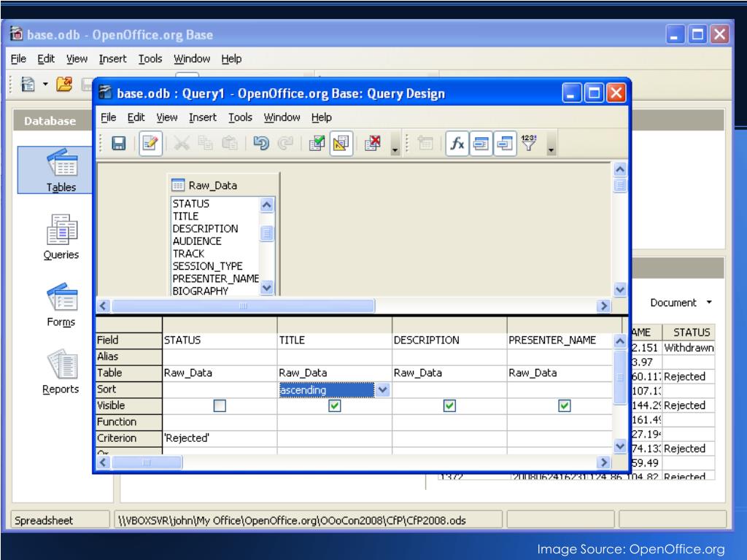Uncheck the Visible checkbox for DESCRIPTION column
Viewport: 747px width, 560px height.
[449, 405]
